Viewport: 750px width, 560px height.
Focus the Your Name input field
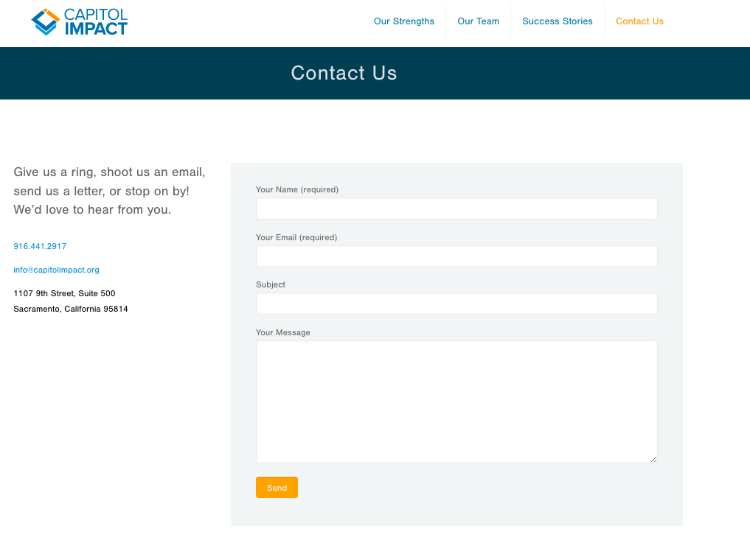pyautogui.click(x=456, y=209)
